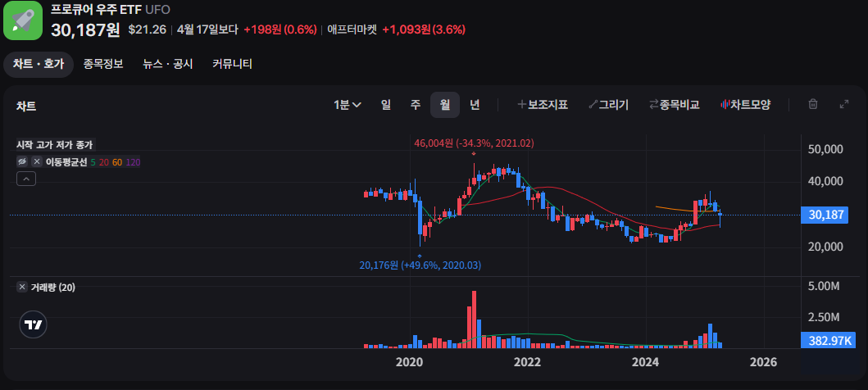The width and height of the screenshot is (868, 390).
Task: Click the 애프터마켓 after-market label
Action: pos(352,29)
